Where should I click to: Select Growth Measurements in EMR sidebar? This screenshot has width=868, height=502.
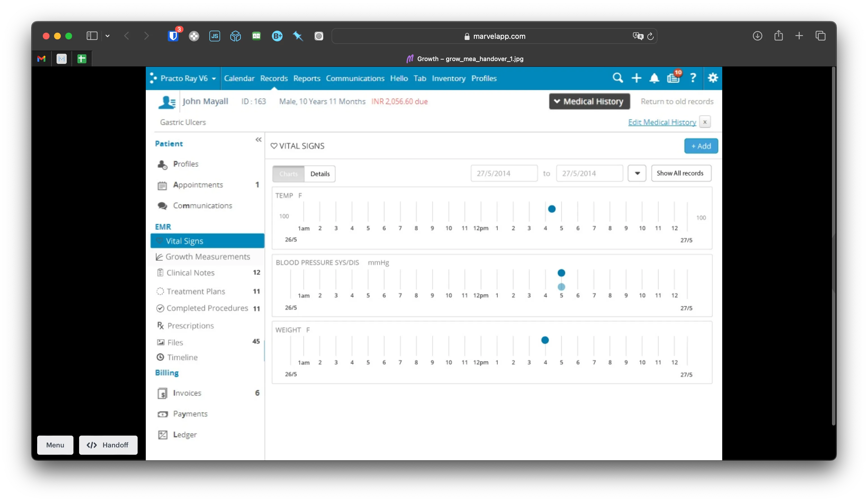click(x=207, y=257)
